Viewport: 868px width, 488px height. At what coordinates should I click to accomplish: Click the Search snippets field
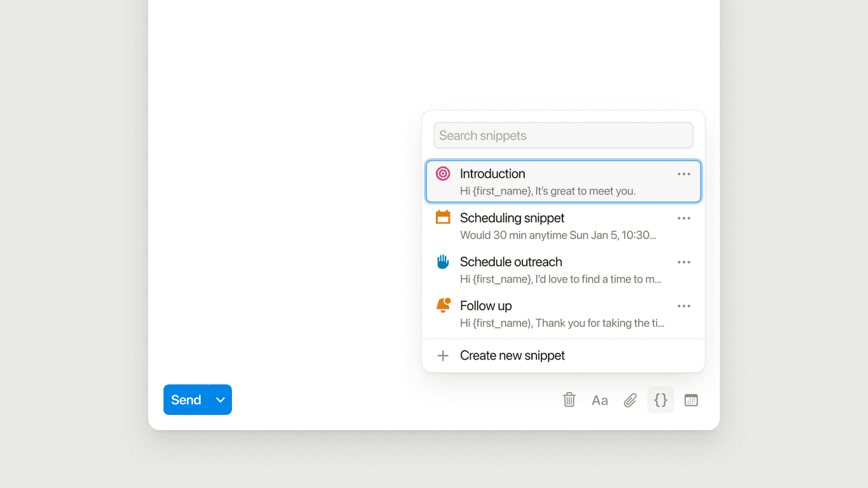563,135
